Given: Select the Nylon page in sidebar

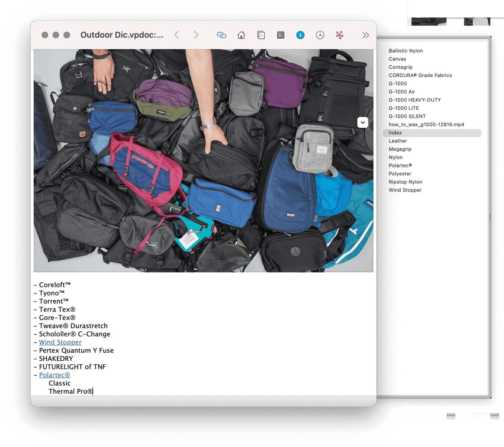Looking at the screenshot, I should pos(396,158).
